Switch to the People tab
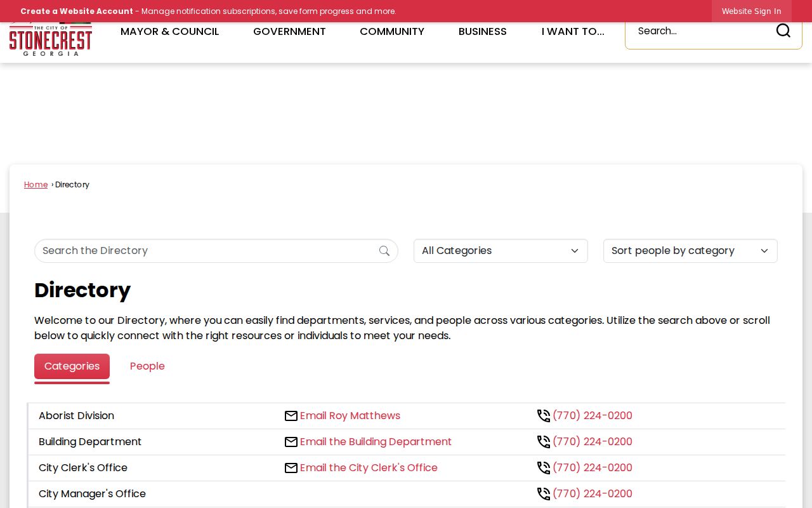The width and height of the screenshot is (812, 508). (147, 366)
